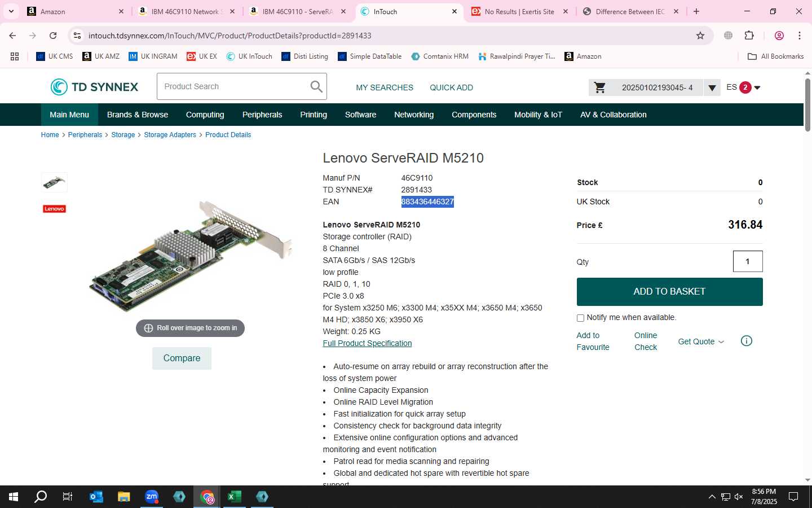The image size is (812, 508).
Task: Expand the Get Quote dropdown
Action: click(x=701, y=341)
